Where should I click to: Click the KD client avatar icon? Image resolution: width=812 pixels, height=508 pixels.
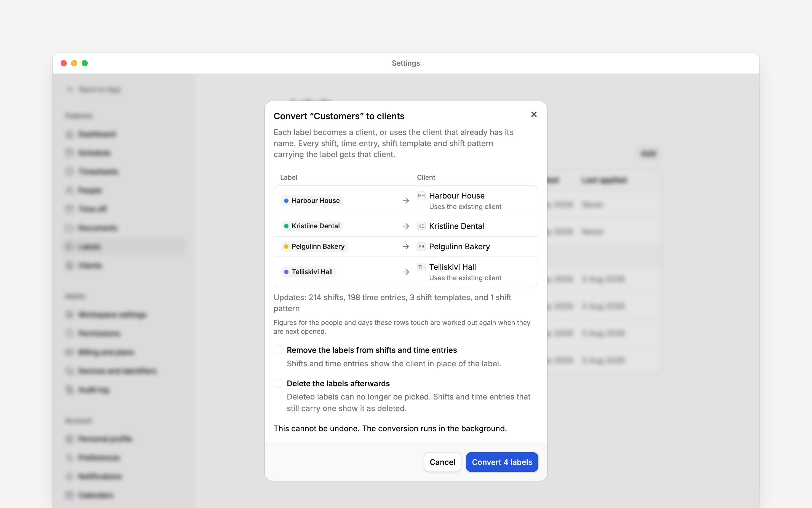[x=421, y=226]
